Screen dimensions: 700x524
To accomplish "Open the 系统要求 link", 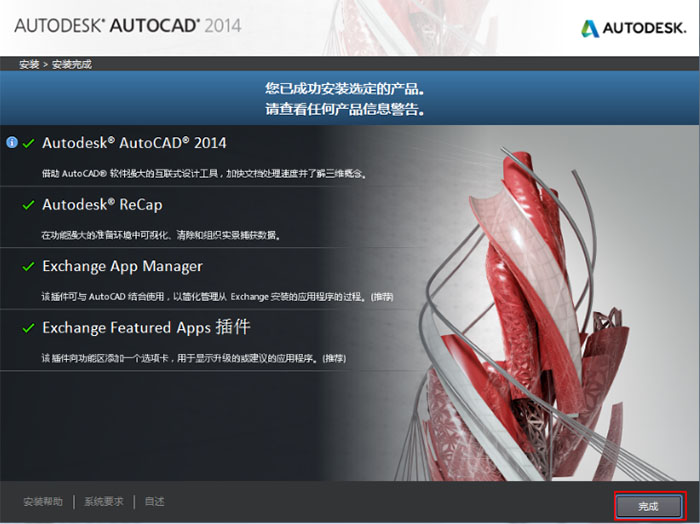I will pos(104,502).
